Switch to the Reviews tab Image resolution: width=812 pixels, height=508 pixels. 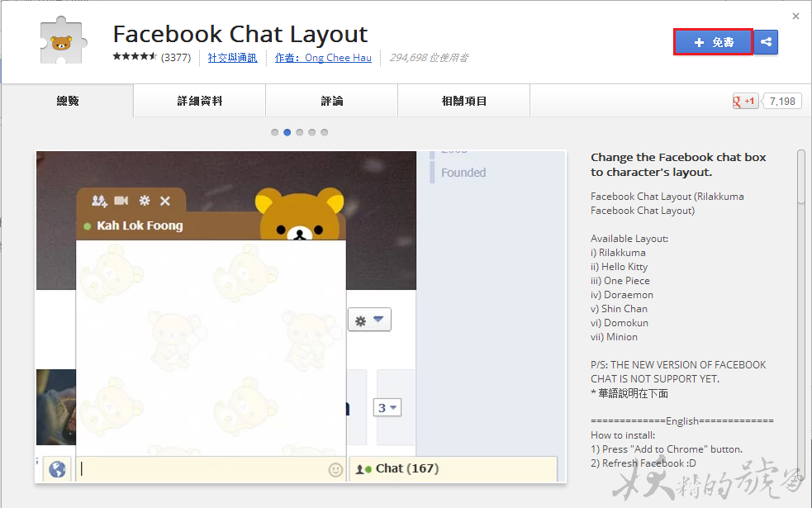click(x=331, y=101)
